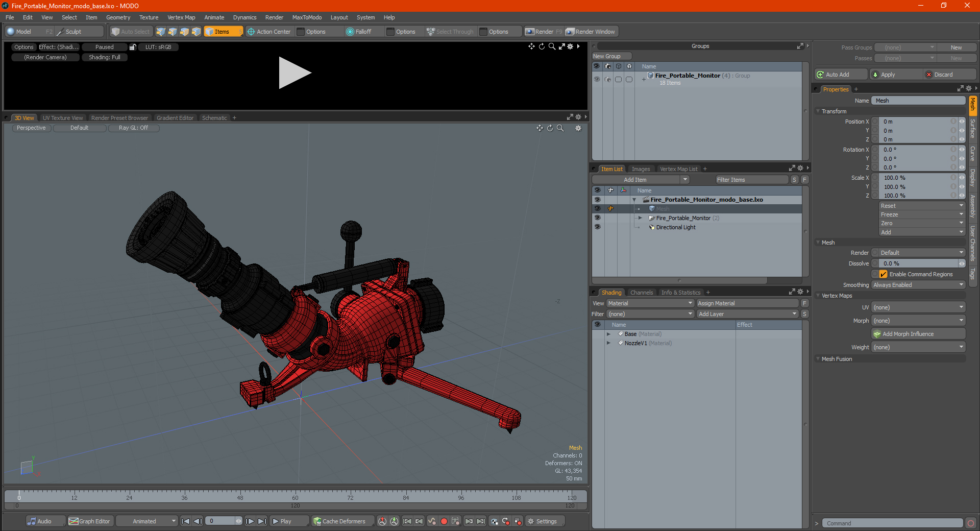980x531 pixels.
Task: Open the Vertex Map menu
Action: tap(181, 17)
